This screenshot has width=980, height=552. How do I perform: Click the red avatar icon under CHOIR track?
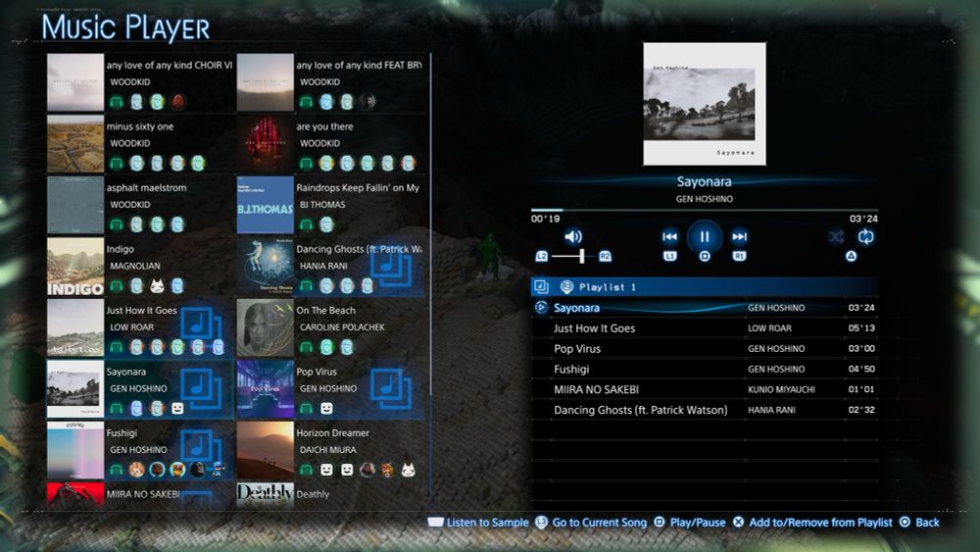pos(177,101)
